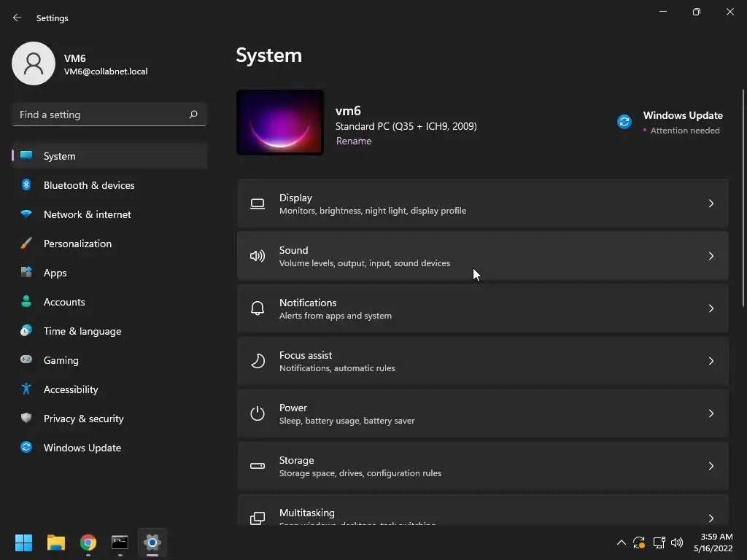This screenshot has width=747, height=560.
Task: Expand the Multitasking chevron
Action: (711, 518)
